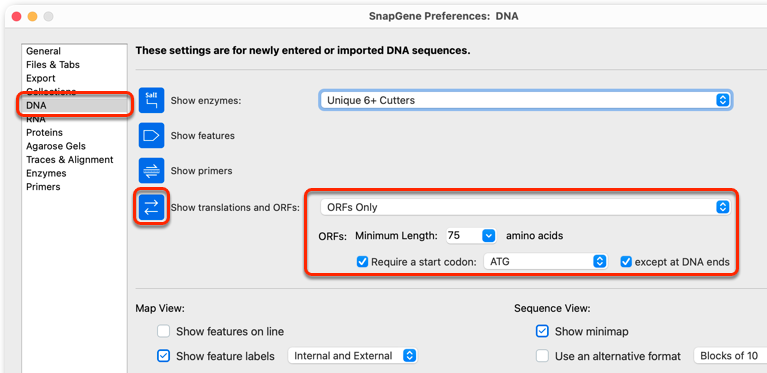Click the Sequence View heading
This screenshot has width=767, height=373.
552,308
